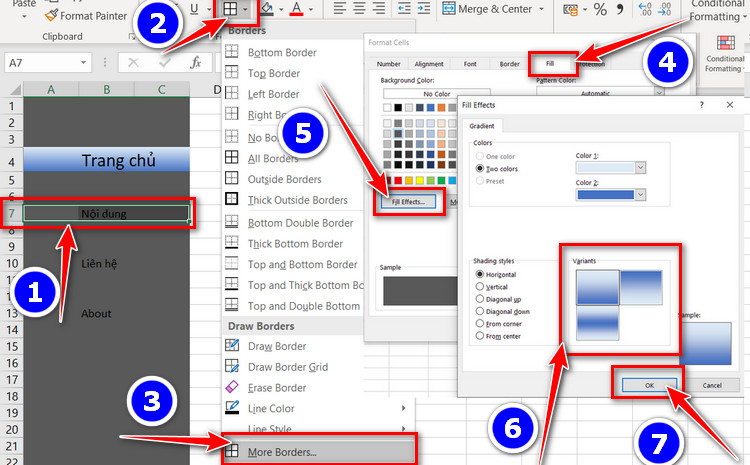Screen dimensions: 750x465
Task: Click the Accounting Number Format icon
Action: 570,9
